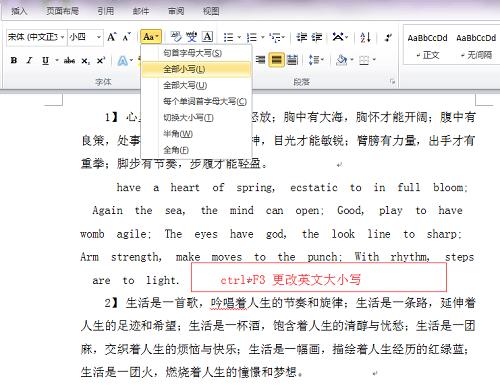The width and height of the screenshot is (500, 385).
Task: Click the Decrease Indent icon
Action: point(302,37)
